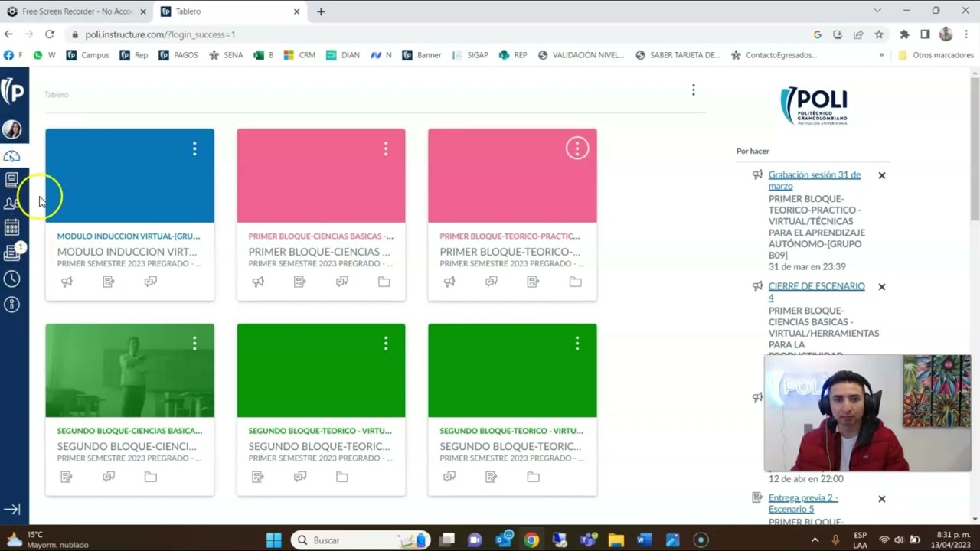Open options menu on SEGUNDO BLOQUE-CIENCIAS BASICAS card
This screenshot has width=980, height=551.
coord(194,344)
